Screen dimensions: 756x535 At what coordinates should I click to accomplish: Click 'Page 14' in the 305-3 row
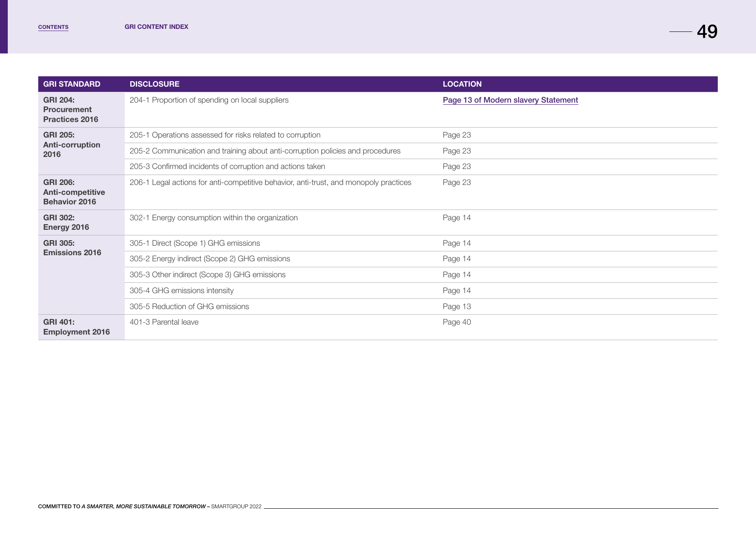point(457,275)
